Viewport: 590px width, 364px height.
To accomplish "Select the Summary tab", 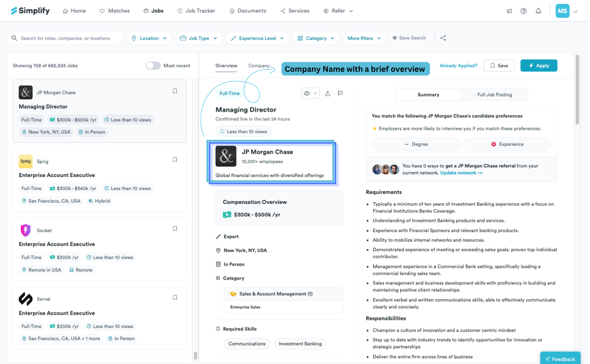I will click(x=428, y=94).
